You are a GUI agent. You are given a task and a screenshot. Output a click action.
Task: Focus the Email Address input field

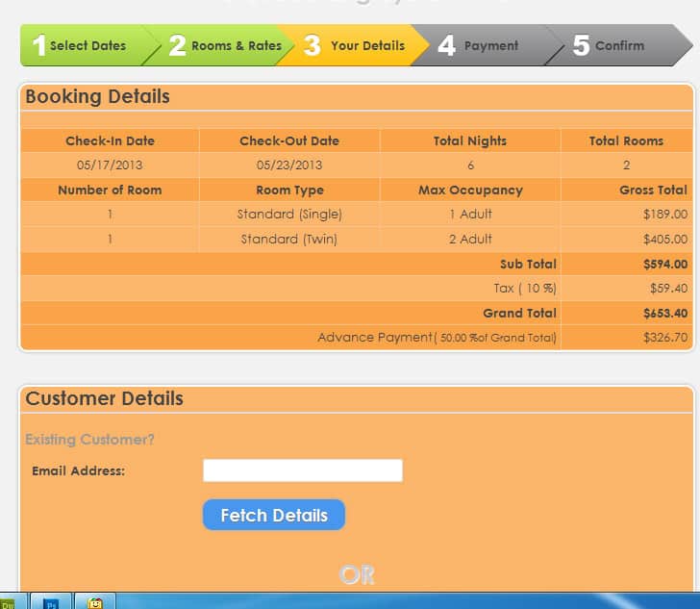point(303,470)
